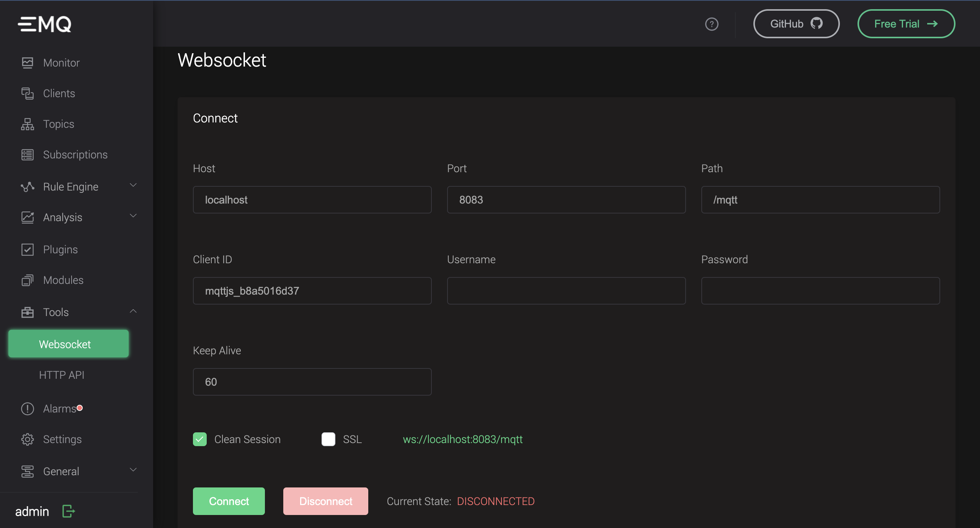The image size is (980, 528).
Task: Expand the General menu chevron
Action: [x=133, y=470]
